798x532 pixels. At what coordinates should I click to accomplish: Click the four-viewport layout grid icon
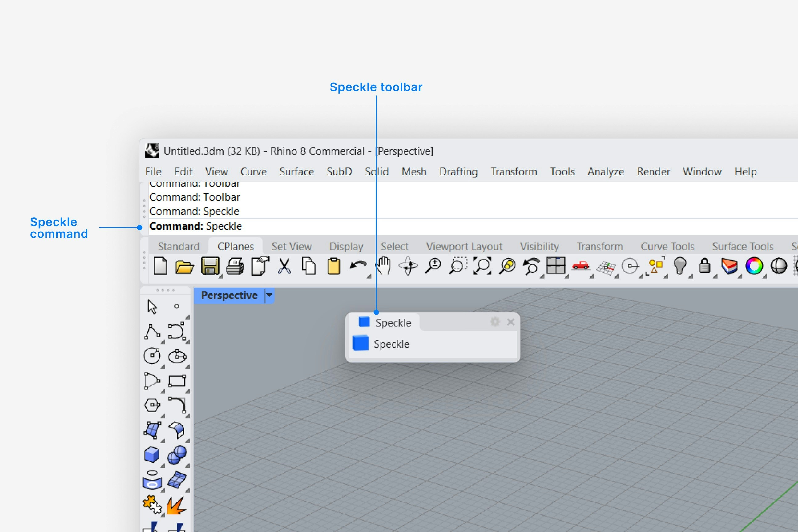coord(556,266)
